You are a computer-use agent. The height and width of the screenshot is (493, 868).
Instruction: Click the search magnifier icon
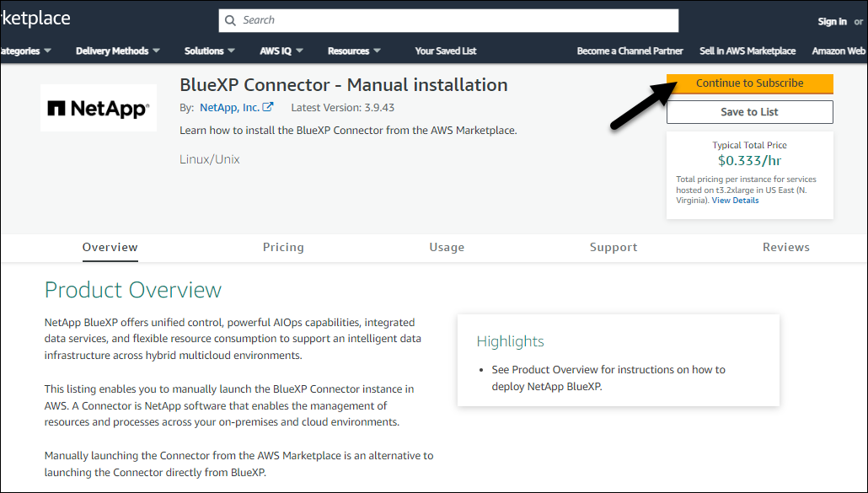click(x=229, y=20)
